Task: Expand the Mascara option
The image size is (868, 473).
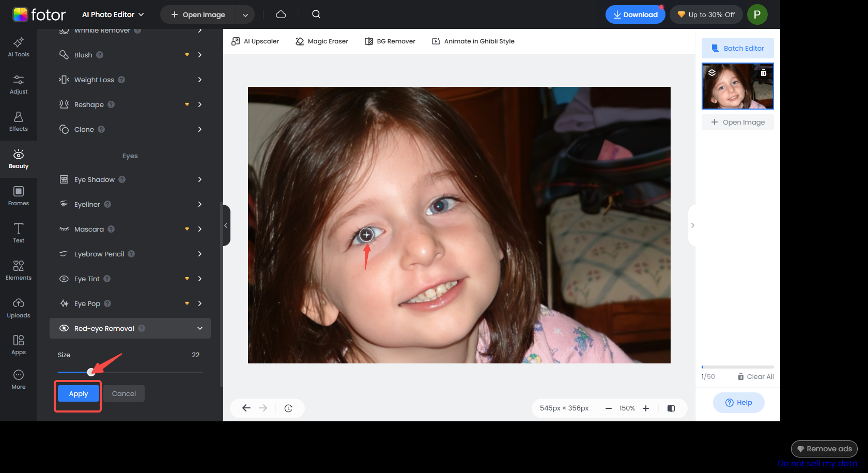Action: pyautogui.click(x=200, y=229)
